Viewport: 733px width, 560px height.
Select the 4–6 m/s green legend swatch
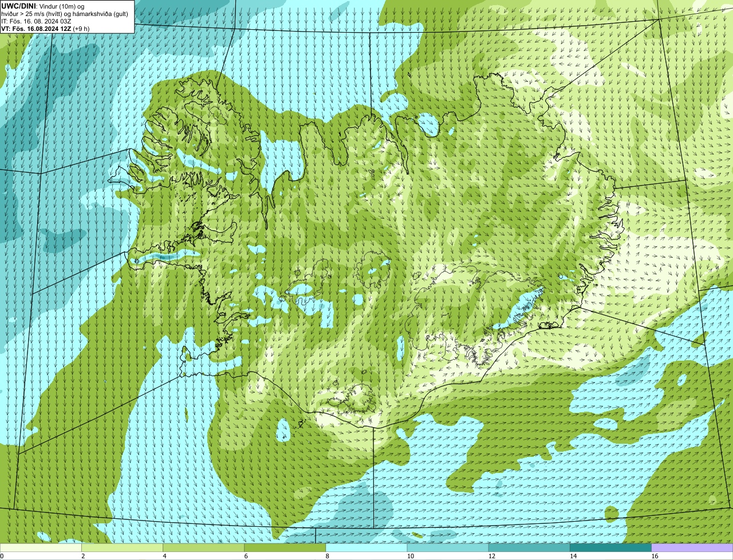(203, 548)
